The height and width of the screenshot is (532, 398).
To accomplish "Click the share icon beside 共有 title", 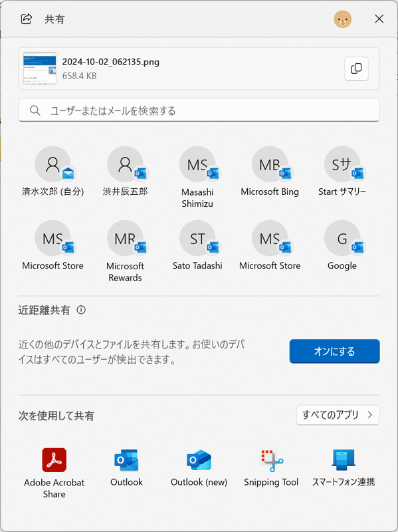I will pyautogui.click(x=27, y=19).
